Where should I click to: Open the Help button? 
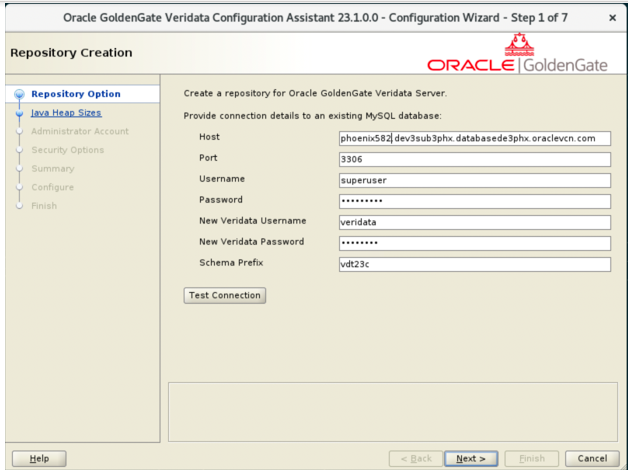(39, 458)
